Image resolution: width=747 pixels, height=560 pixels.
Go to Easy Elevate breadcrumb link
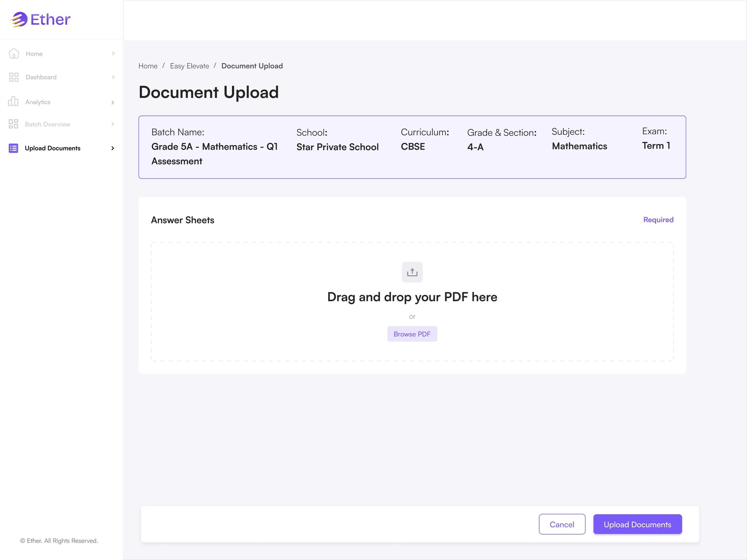(x=189, y=66)
